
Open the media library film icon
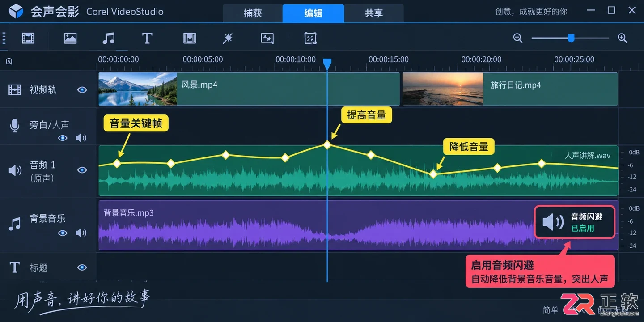[28, 38]
